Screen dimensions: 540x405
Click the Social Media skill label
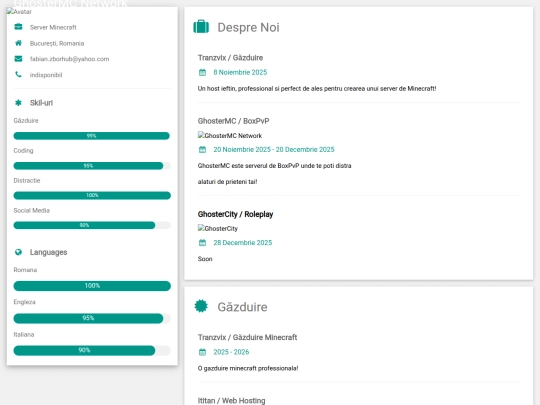click(x=32, y=210)
